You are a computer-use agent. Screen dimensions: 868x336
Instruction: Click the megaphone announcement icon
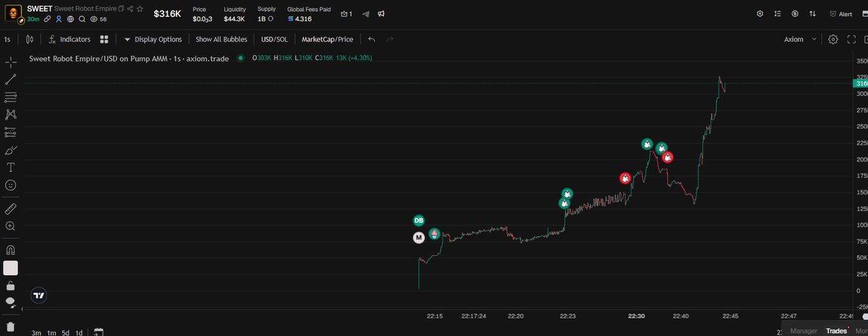pos(381,14)
